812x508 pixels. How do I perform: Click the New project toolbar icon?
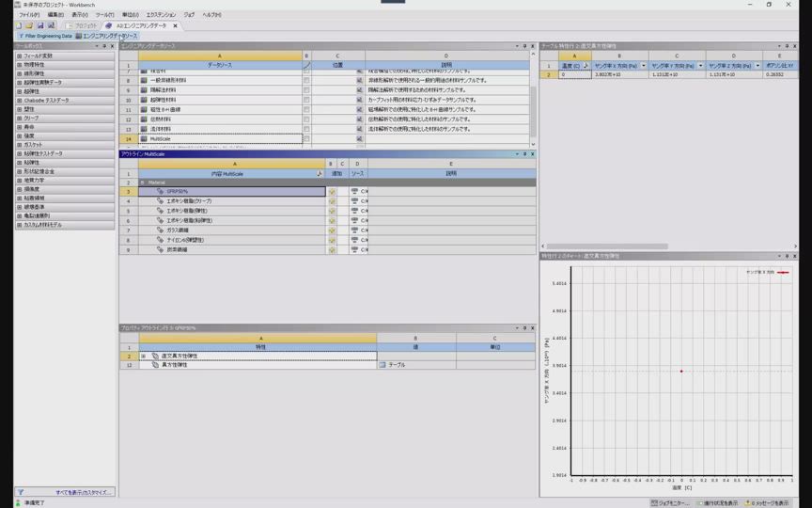click(x=19, y=25)
